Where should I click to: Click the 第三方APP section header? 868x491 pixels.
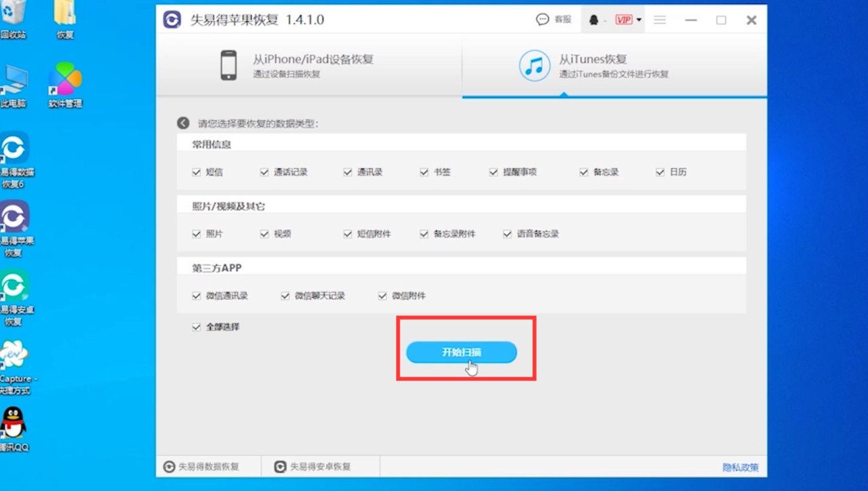(217, 268)
